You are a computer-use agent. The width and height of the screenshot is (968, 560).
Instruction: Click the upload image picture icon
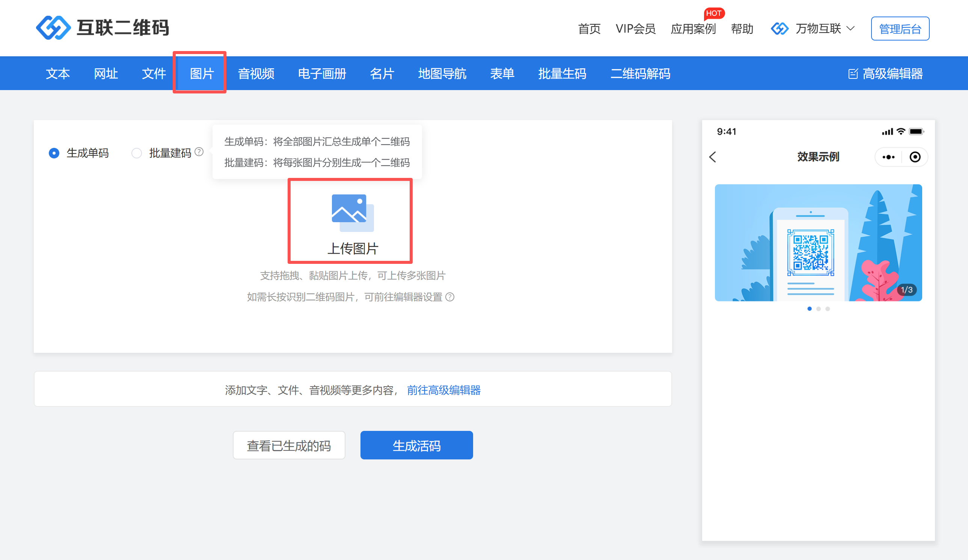352,213
